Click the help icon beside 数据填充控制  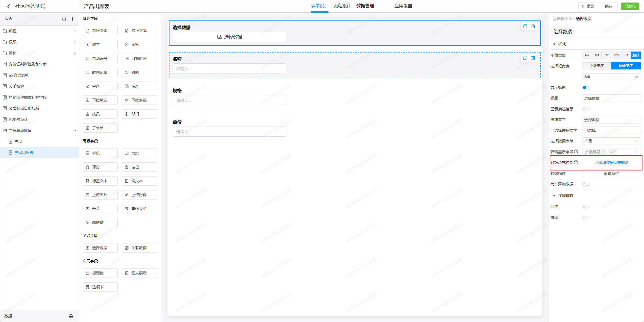(576, 162)
